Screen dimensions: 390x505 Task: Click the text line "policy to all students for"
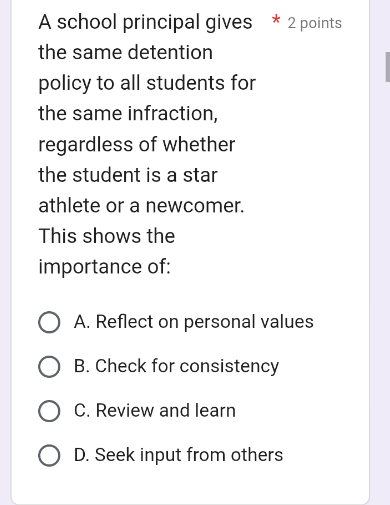point(147,84)
